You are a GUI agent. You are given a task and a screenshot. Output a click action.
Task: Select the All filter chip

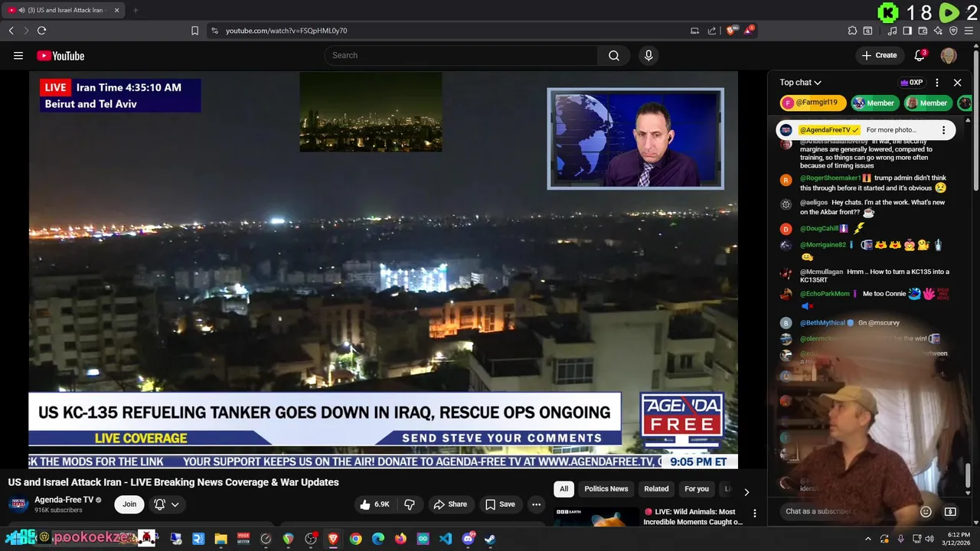(563, 489)
